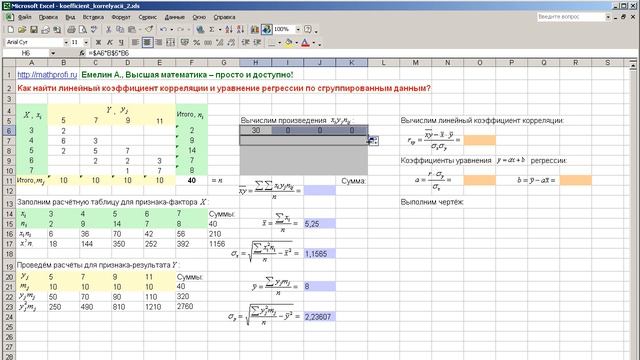The width and height of the screenshot is (640, 360).
Task: Insert AutoSum with sigma icon
Action: (x=211, y=29)
